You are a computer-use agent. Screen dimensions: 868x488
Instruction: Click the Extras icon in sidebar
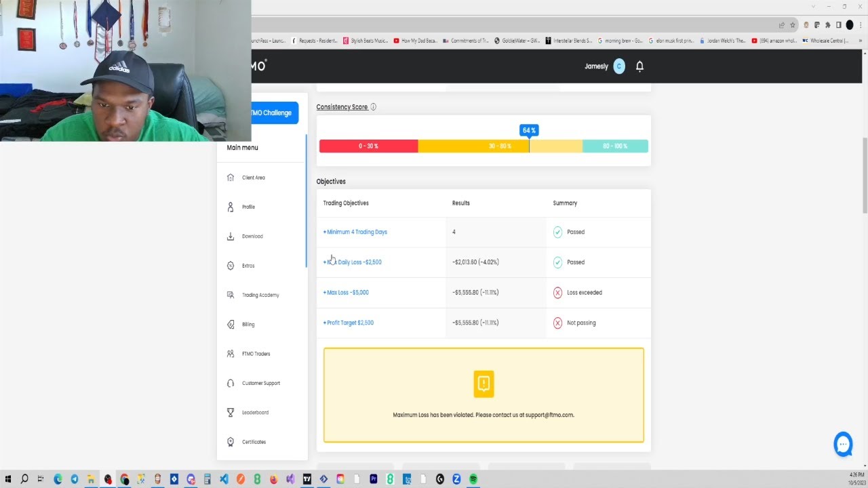(231, 266)
